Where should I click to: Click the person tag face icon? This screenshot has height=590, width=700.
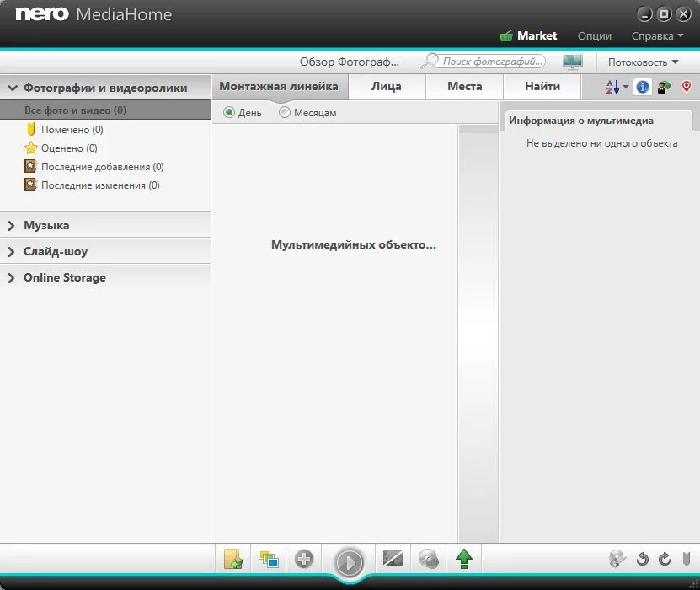665,87
